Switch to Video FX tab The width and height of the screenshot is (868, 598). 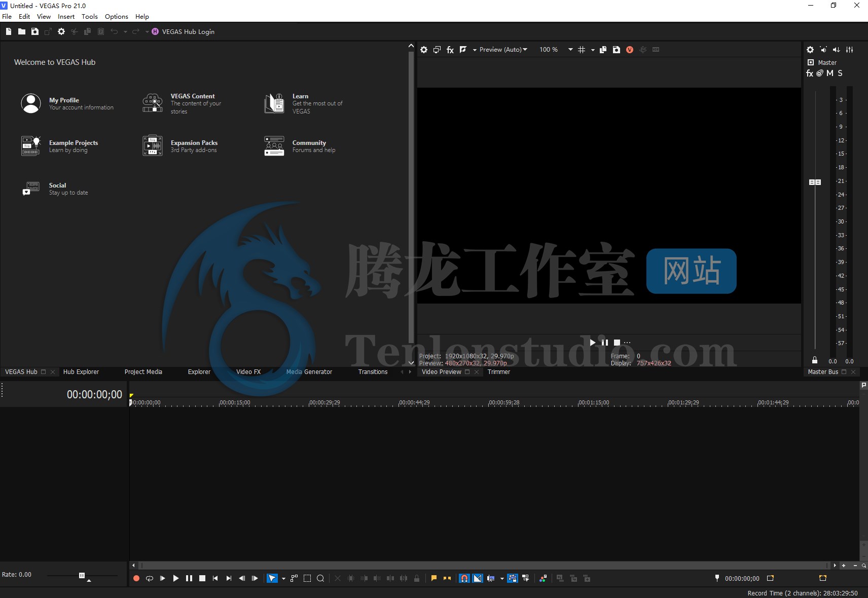(248, 371)
